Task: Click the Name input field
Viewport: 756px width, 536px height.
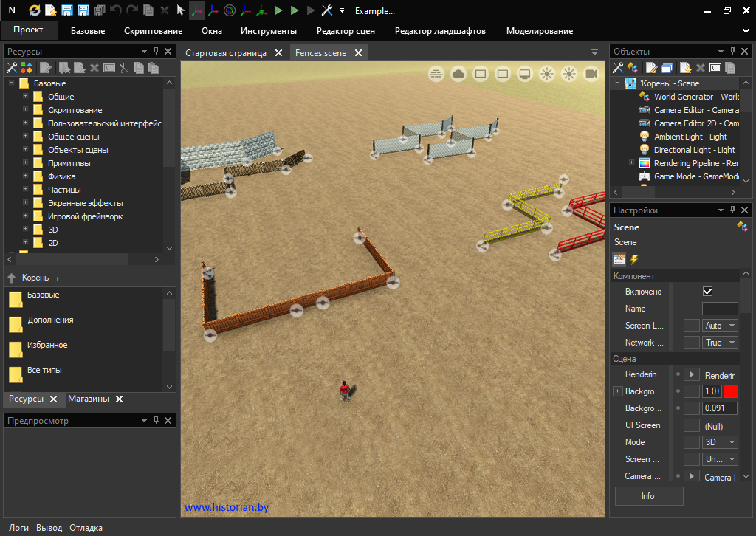Action: tap(719, 309)
